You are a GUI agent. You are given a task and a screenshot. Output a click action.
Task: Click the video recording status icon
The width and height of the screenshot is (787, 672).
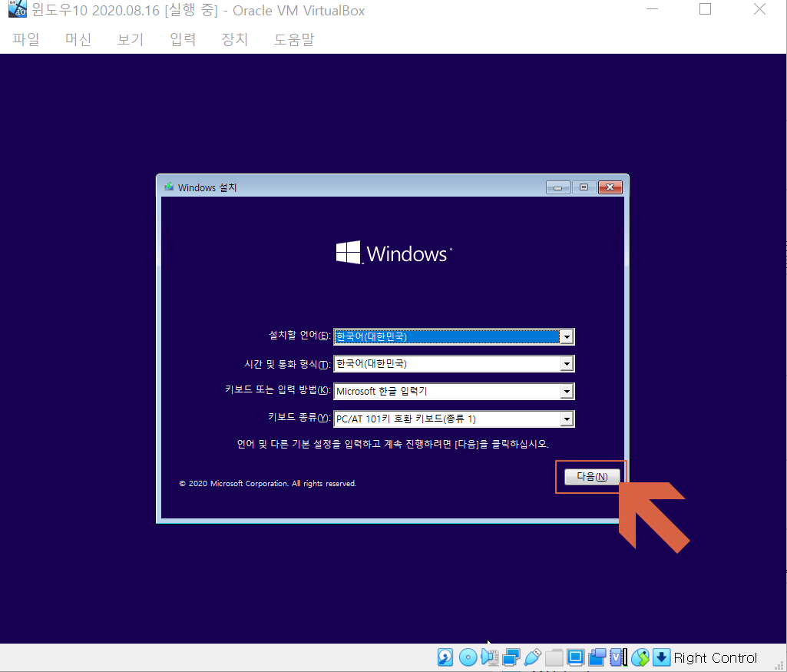tap(597, 657)
